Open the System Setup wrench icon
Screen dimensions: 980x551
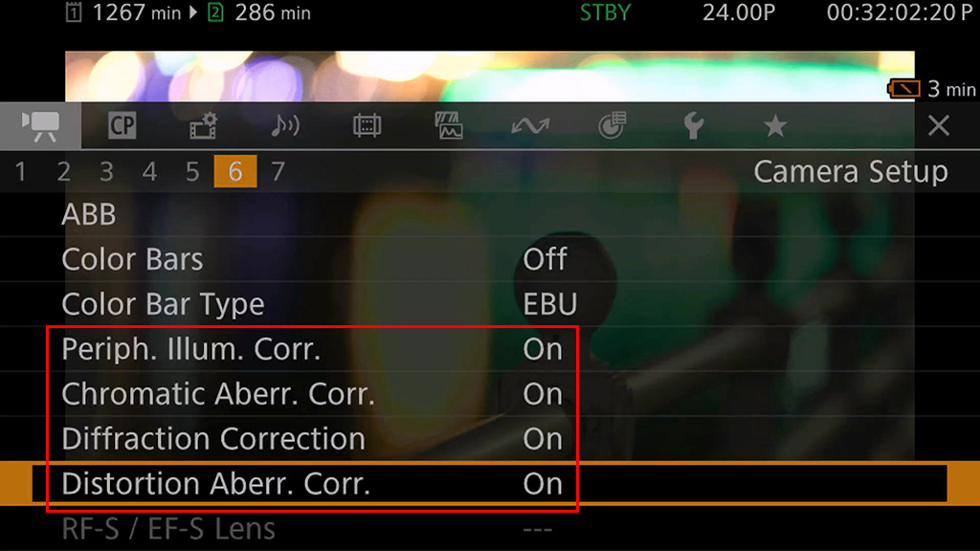(x=693, y=126)
